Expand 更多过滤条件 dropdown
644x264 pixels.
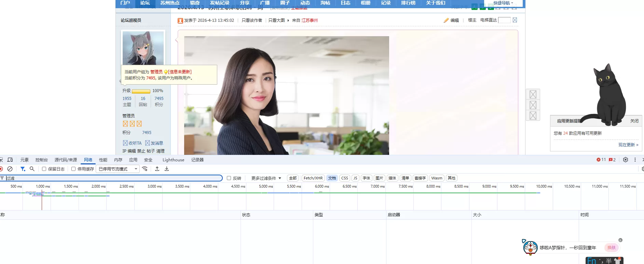pyautogui.click(x=266, y=178)
